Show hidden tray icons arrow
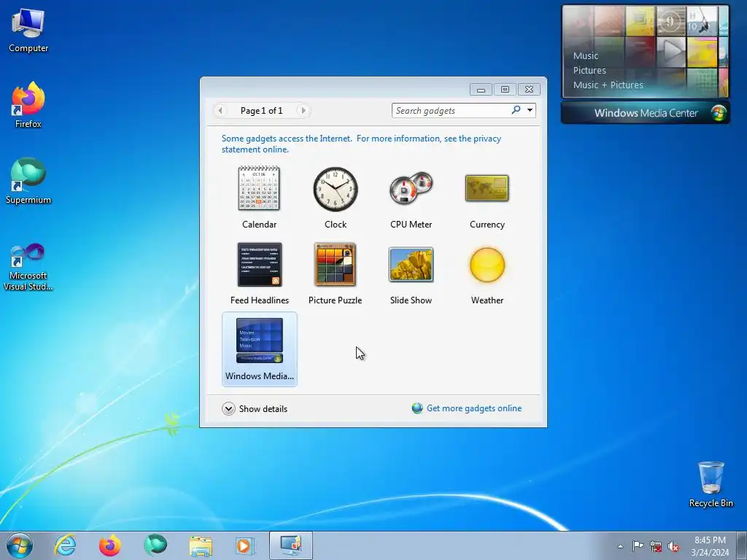The width and height of the screenshot is (747, 560). (x=620, y=546)
